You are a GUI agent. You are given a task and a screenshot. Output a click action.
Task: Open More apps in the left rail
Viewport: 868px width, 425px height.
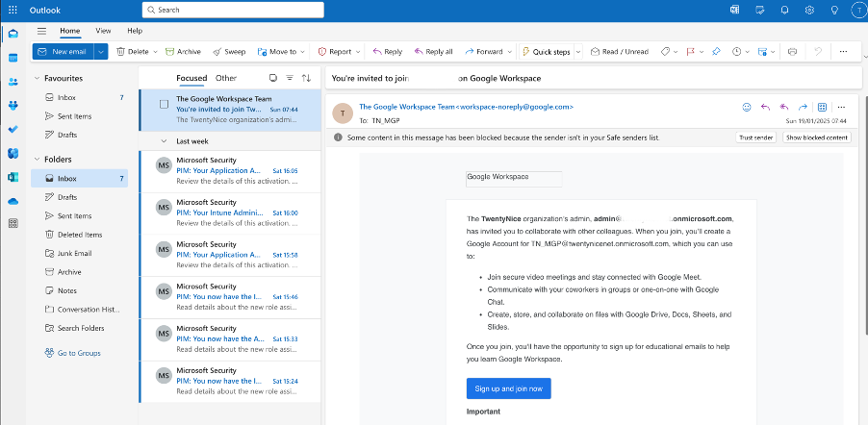point(13,223)
